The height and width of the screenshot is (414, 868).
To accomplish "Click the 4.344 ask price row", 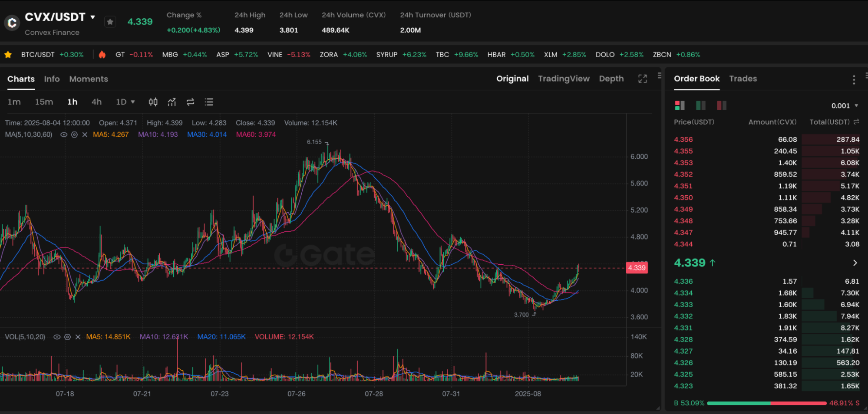I will [x=766, y=244].
